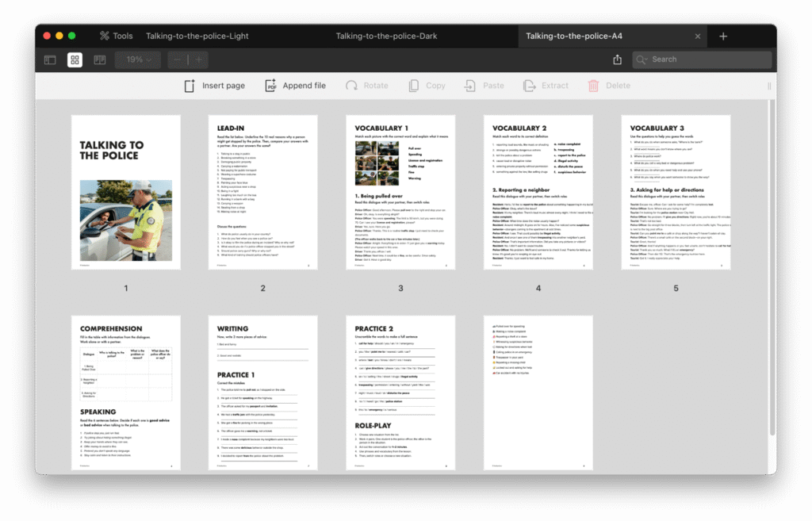Switch to Talking-to-the-police-Dark tab
This screenshot has width=812, height=521.
pos(386,36)
